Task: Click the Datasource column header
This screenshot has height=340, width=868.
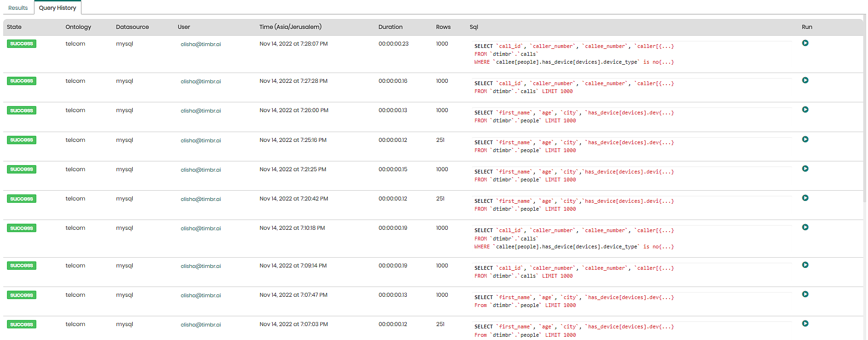Action: [133, 27]
